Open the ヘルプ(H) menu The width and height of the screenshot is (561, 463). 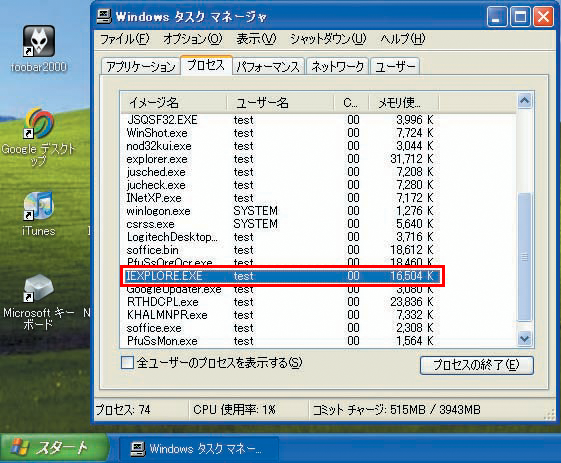pyautogui.click(x=403, y=39)
